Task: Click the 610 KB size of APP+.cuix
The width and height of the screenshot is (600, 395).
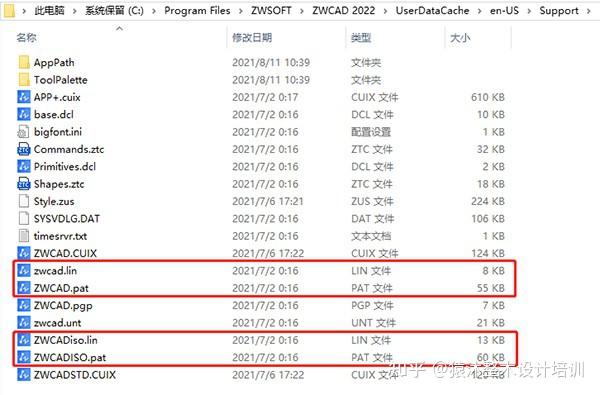Action: click(x=488, y=97)
